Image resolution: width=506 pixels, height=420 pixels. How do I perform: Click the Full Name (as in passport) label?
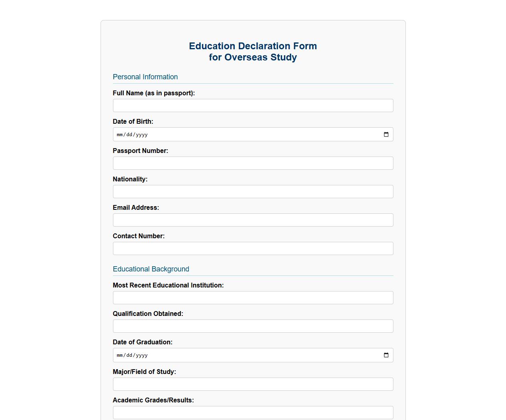pos(154,93)
